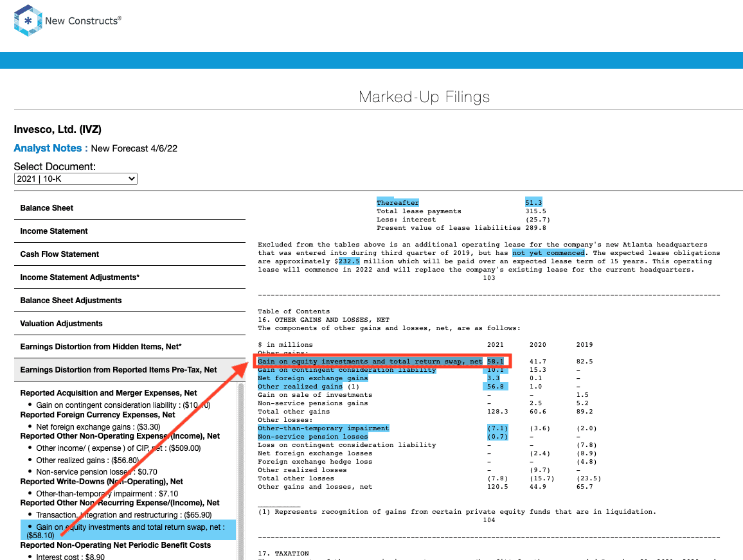This screenshot has width=743, height=560.
Task: Click highlighted value 51.3 in lease table
Action: 533,202
